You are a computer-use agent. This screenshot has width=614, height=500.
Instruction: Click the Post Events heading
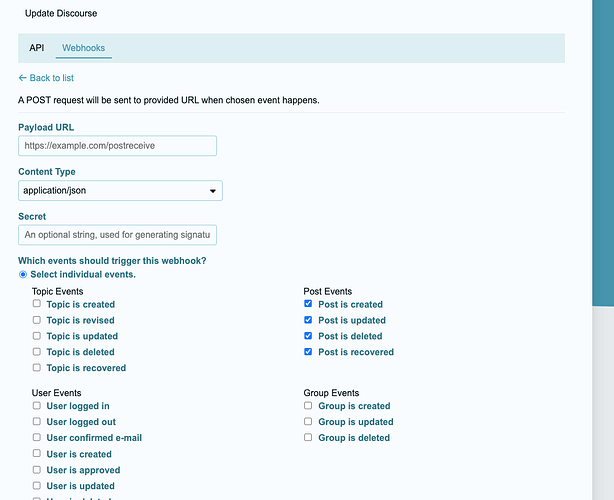pos(328,291)
